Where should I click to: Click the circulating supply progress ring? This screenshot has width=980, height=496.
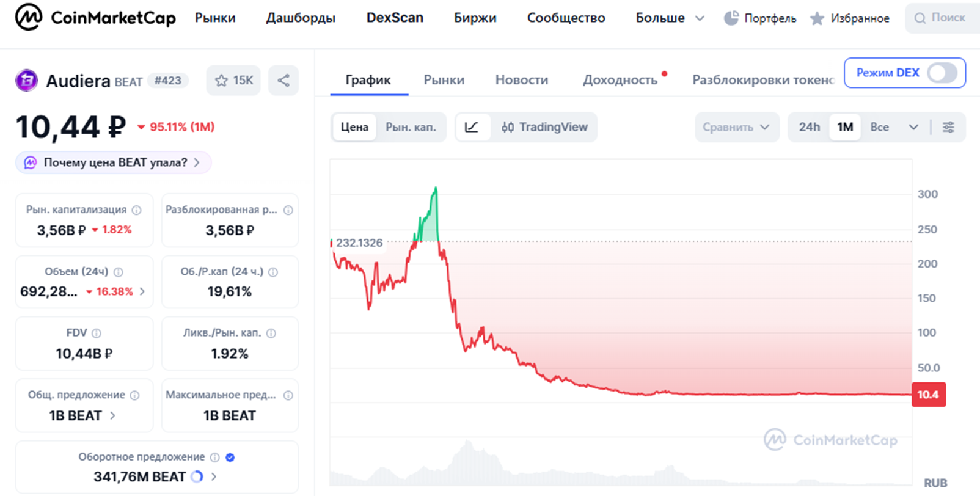click(x=197, y=476)
